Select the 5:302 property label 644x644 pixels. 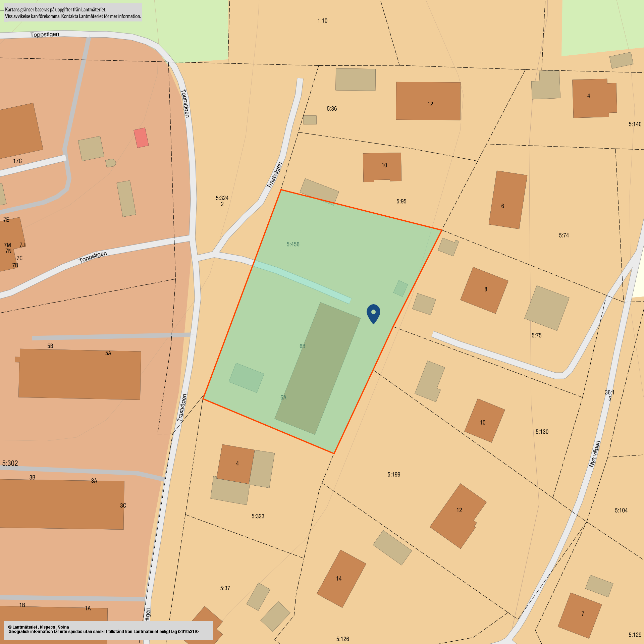[10, 463]
